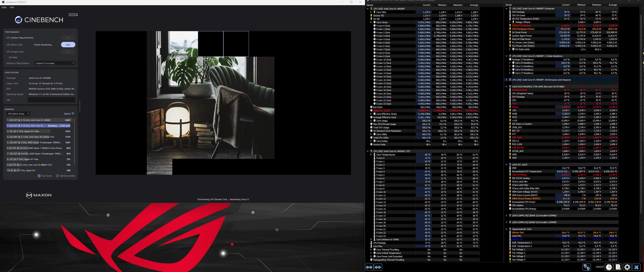Click right panel Average column header

tap(610, 5)
